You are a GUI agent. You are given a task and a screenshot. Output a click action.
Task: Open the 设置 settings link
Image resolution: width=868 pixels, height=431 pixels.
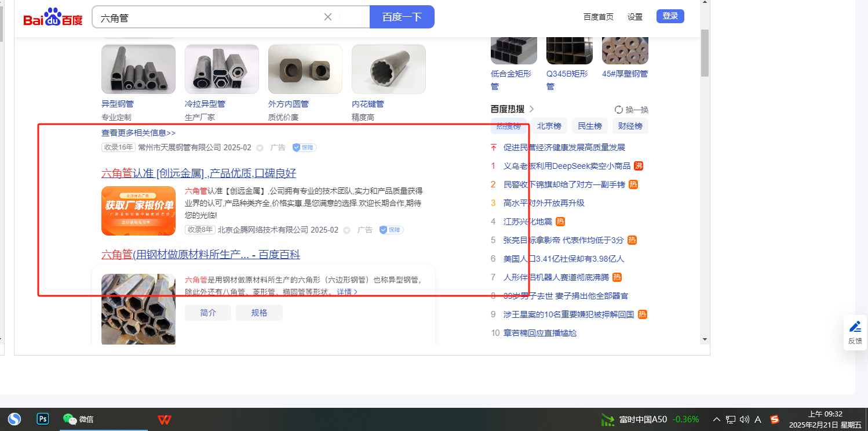tap(635, 17)
